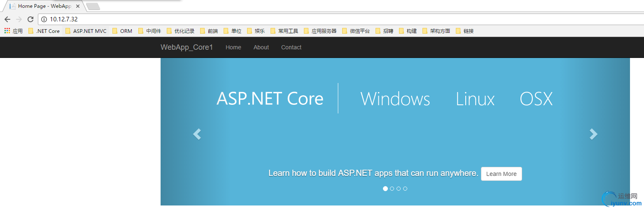This screenshot has width=644, height=210.
Task: Open the ASP.NET MVC bookmark folder
Action: point(86,31)
